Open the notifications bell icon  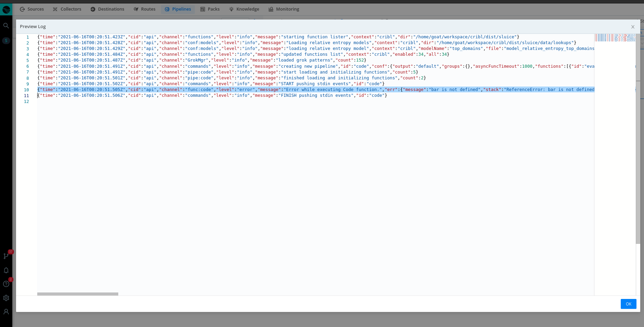6,270
